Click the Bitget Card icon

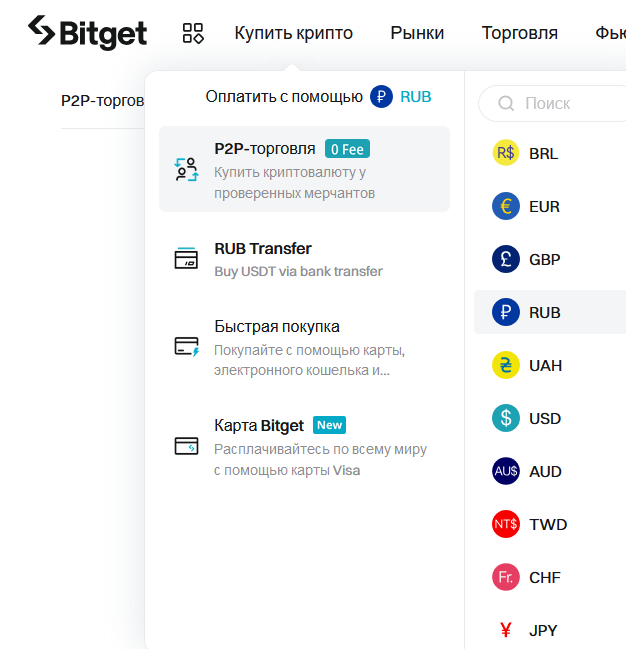coord(186,446)
